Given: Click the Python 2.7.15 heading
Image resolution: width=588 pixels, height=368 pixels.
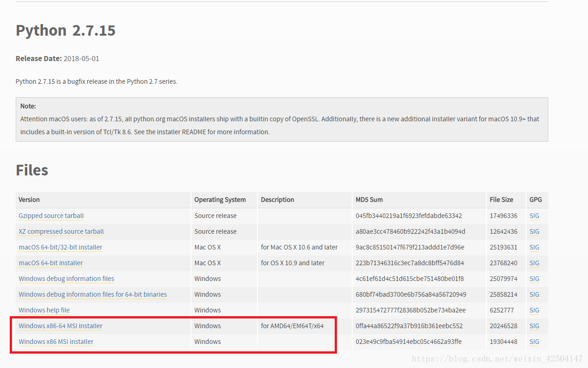Looking at the screenshot, I should click(66, 31).
